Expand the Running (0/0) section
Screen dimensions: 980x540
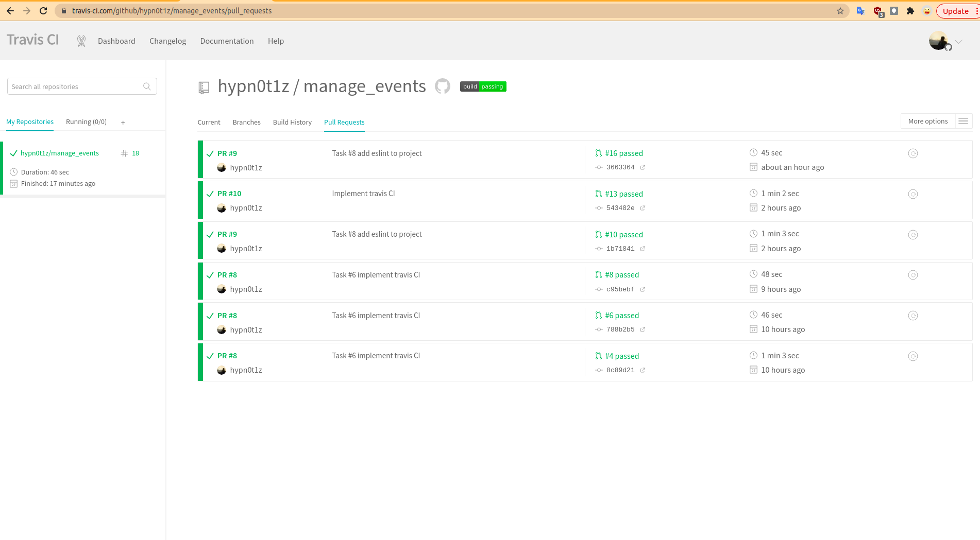click(86, 121)
